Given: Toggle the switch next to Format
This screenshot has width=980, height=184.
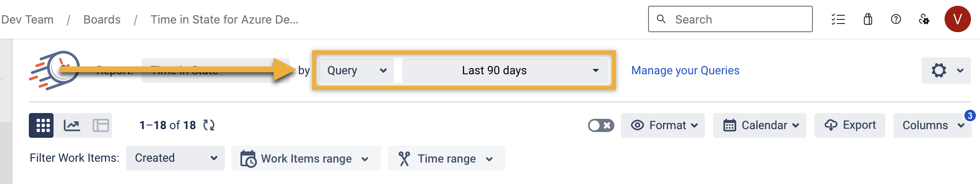Looking at the screenshot, I should tap(601, 125).
